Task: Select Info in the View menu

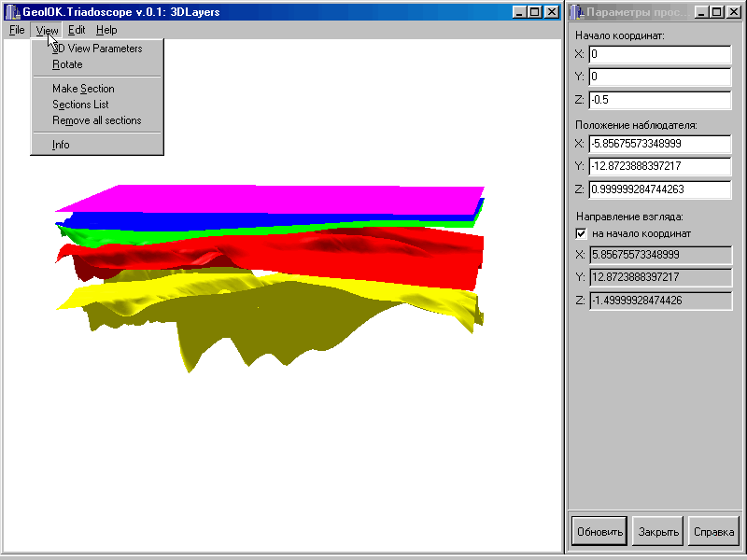Action: [x=61, y=145]
